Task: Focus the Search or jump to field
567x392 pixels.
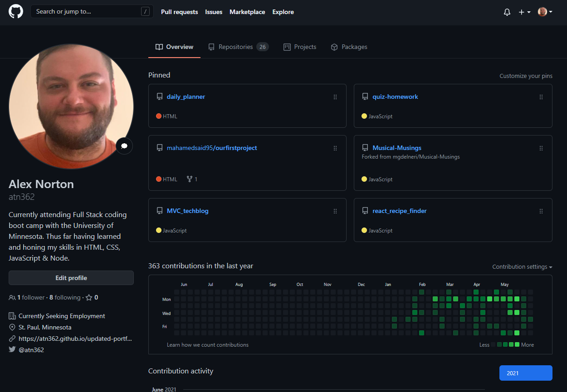Action: pyautogui.click(x=92, y=12)
